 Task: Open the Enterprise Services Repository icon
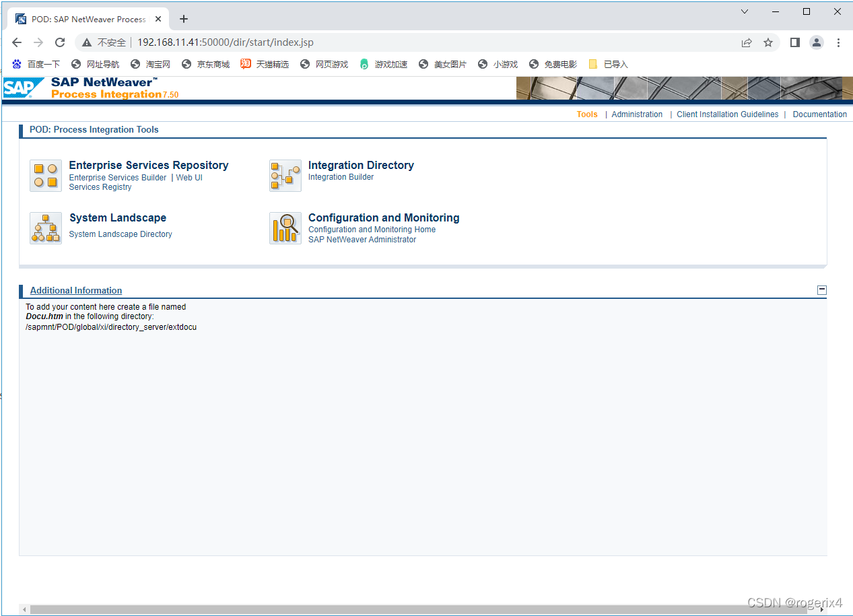pyautogui.click(x=46, y=176)
